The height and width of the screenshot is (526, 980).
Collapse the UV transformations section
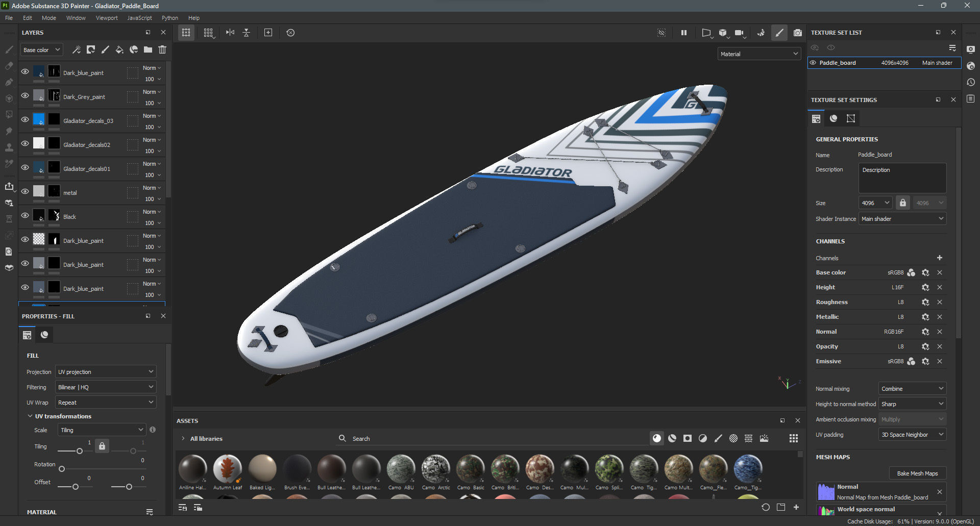point(30,416)
